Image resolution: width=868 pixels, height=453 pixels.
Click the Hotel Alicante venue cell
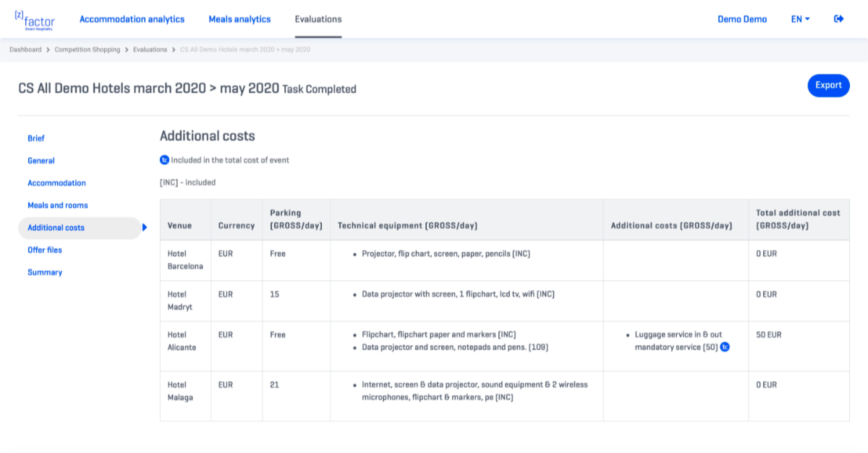click(x=182, y=341)
